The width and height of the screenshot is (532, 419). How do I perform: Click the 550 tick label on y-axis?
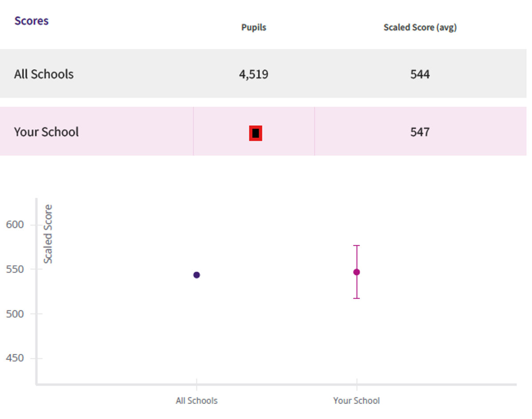pos(15,269)
